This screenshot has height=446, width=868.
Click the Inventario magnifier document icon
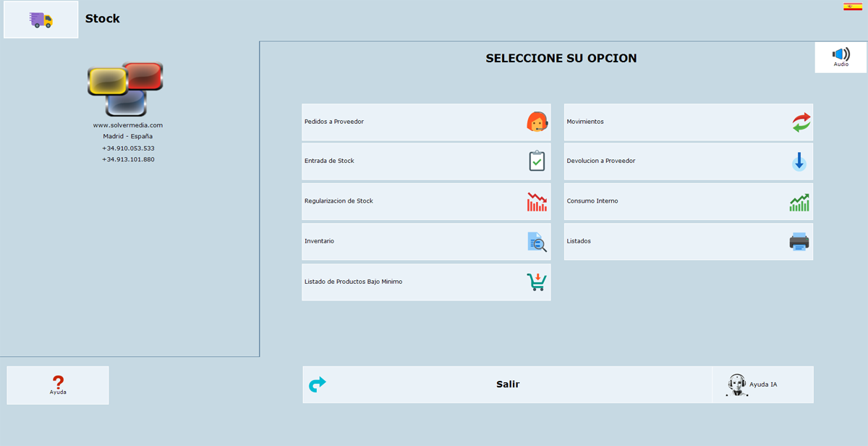point(537,242)
